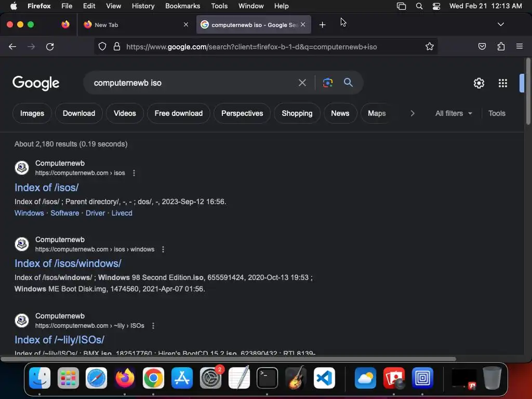
Task: Open options dots for the /isos/ result
Action: click(x=134, y=173)
